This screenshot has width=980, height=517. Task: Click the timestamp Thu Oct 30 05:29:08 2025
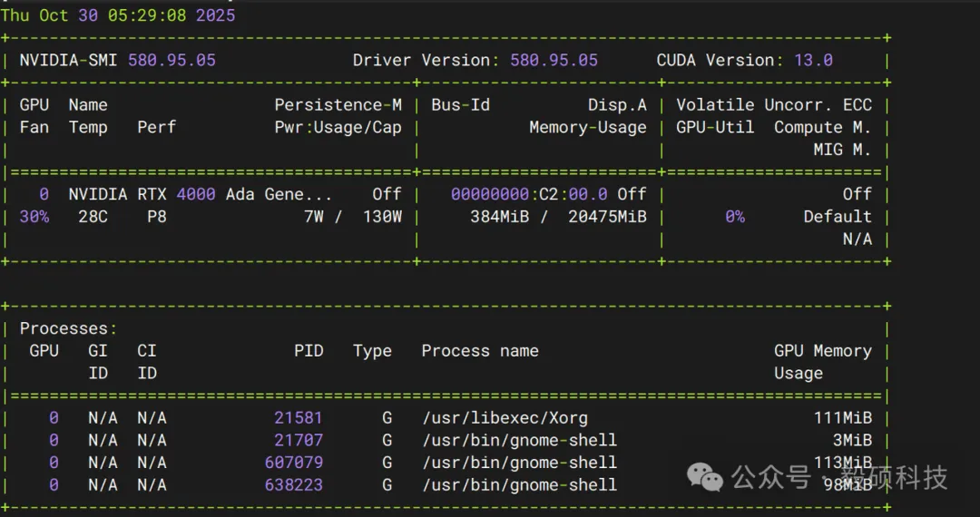click(x=118, y=15)
